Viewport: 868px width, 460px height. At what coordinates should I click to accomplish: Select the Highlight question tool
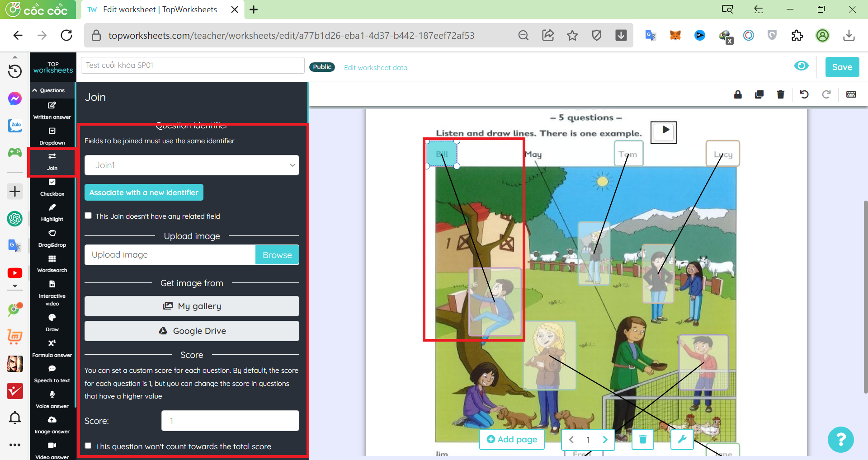52,212
